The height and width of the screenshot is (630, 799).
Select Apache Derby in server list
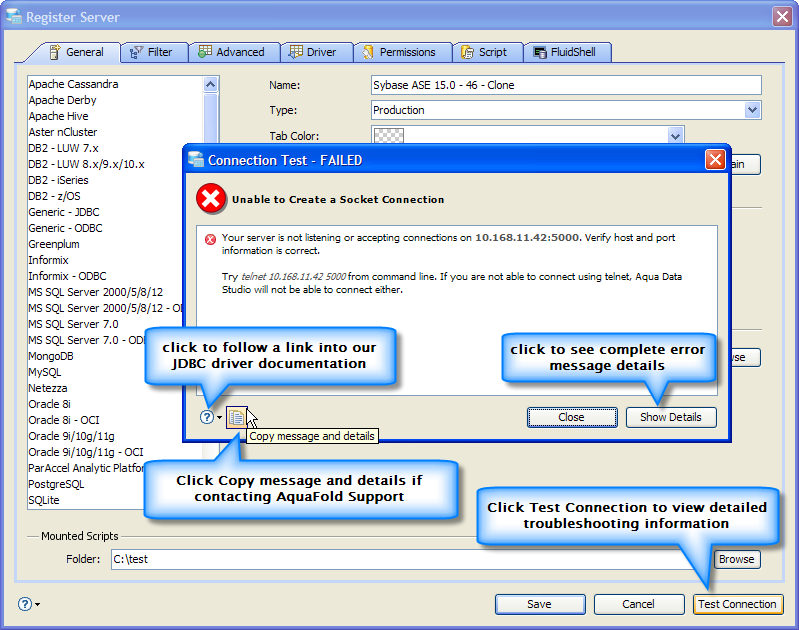coord(62,100)
